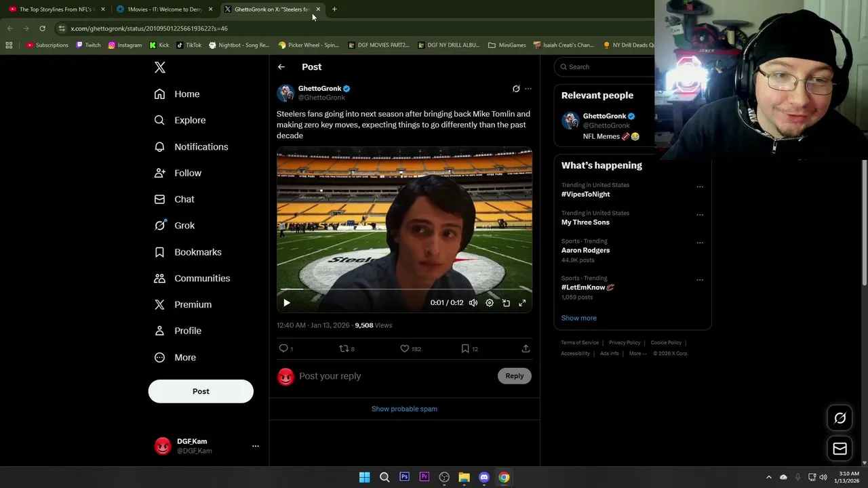Open Twitch bookmark

(88, 45)
